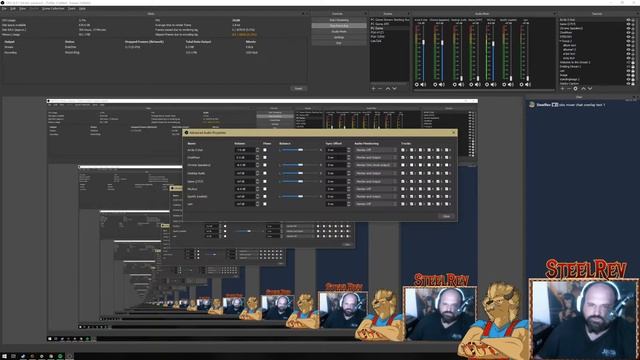Open Audio Monitoring dropdown for Desktop Audio row
640x360 pixels.
[x=376, y=173]
